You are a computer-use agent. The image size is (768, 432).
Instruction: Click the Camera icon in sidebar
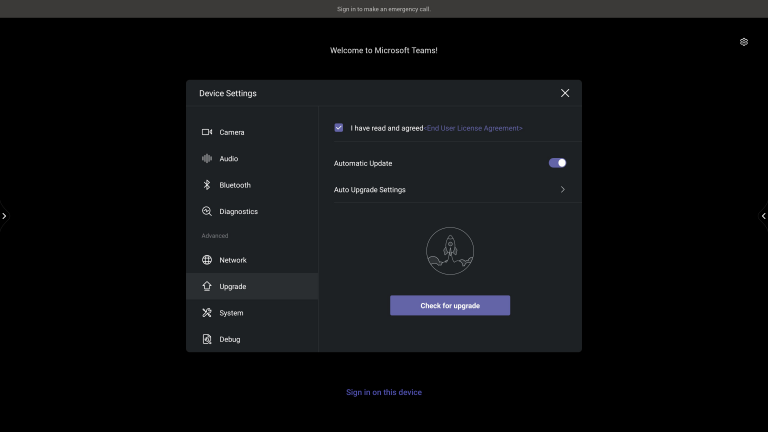(207, 132)
